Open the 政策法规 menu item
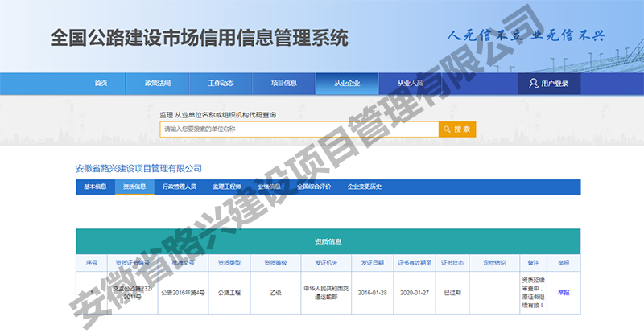The height and width of the screenshot is (333, 644). 158,84
